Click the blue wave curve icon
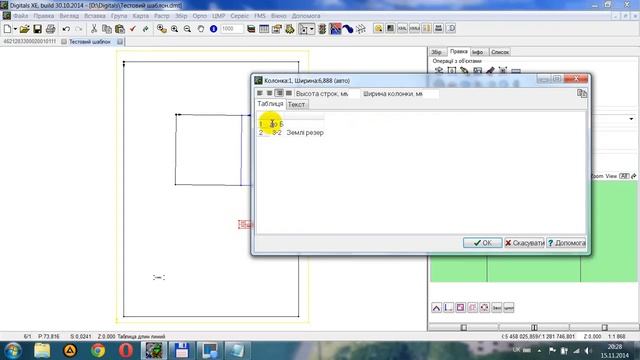 click(x=348, y=29)
